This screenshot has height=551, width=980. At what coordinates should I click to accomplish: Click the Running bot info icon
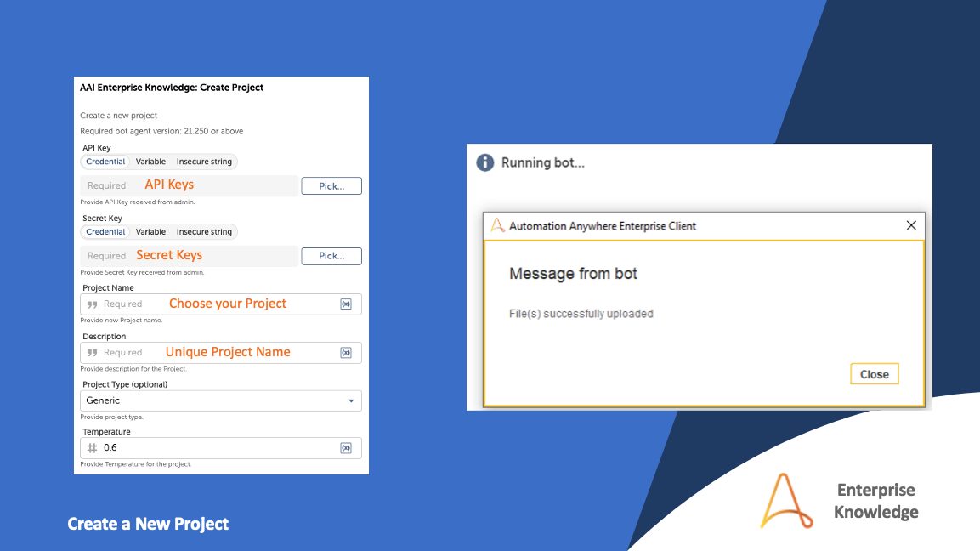click(485, 162)
